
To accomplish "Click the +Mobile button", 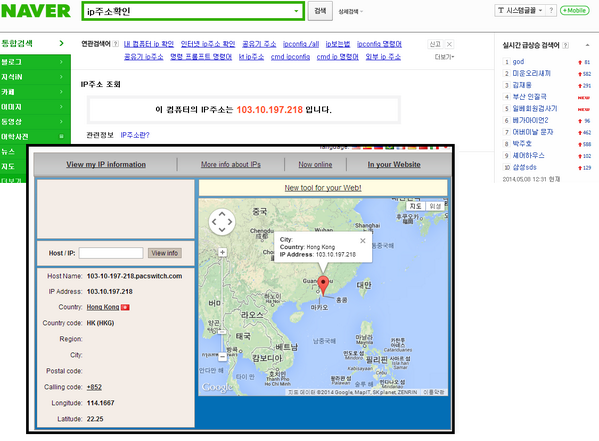I will (575, 10).
